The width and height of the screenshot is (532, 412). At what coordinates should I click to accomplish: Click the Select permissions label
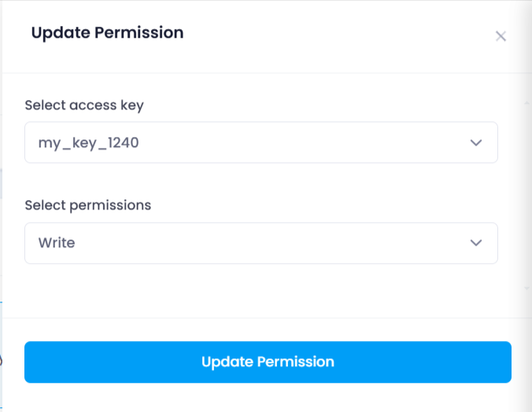click(x=88, y=205)
